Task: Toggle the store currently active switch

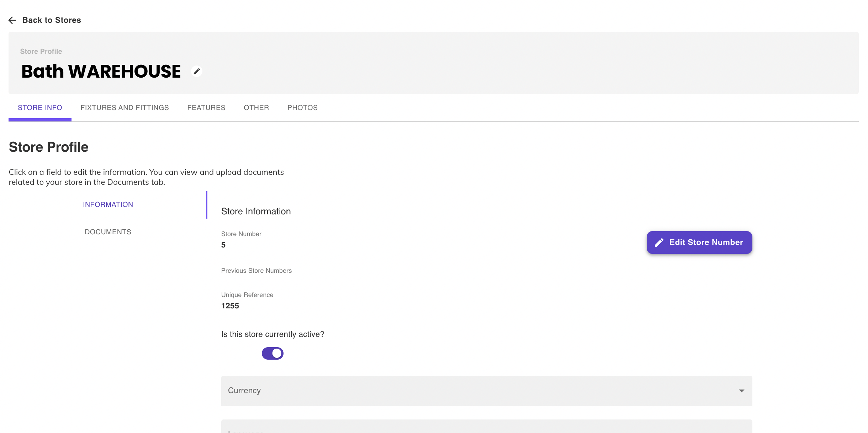Action: coord(272,353)
